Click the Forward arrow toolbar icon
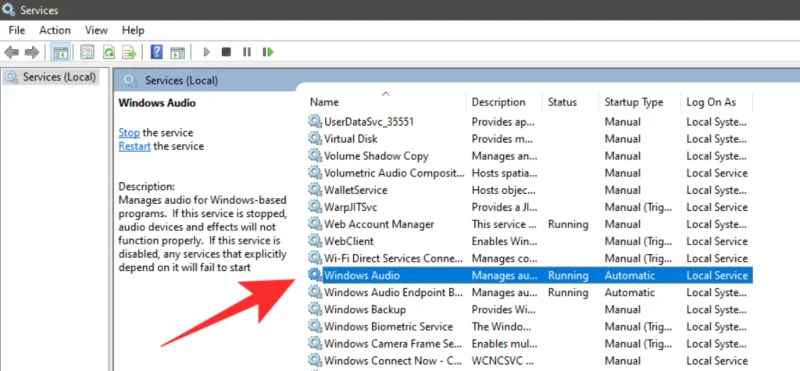800x371 pixels. tap(32, 52)
